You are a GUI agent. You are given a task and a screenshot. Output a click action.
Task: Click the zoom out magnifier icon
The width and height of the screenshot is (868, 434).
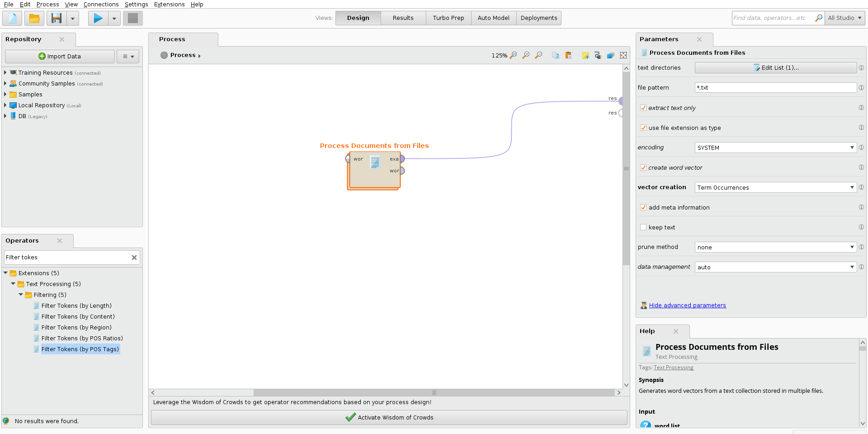(538, 55)
